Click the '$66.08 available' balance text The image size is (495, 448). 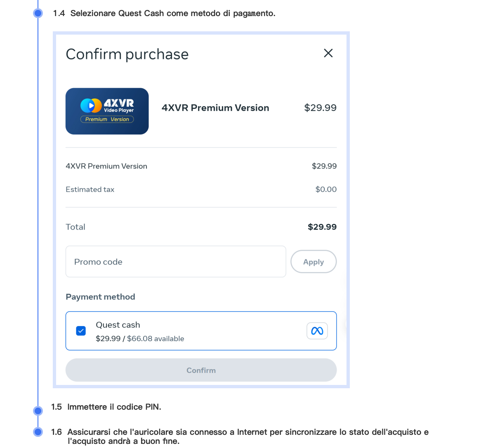[x=156, y=339]
